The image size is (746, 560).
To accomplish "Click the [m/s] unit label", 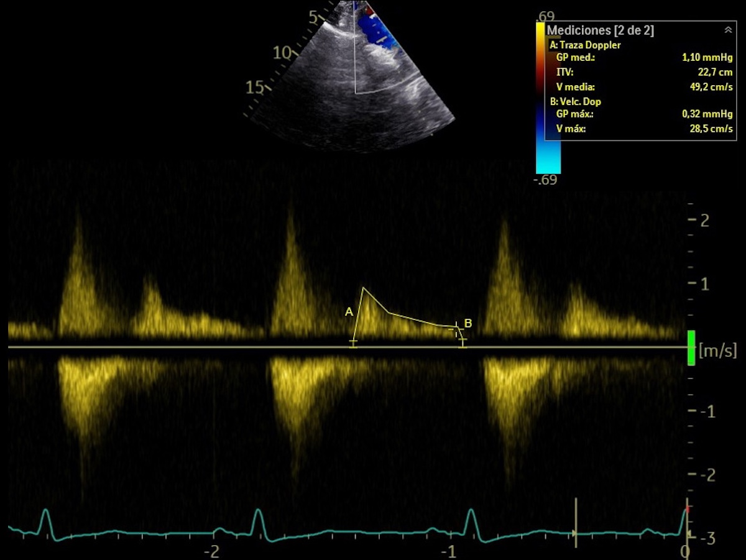I will [x=718, y=351].
